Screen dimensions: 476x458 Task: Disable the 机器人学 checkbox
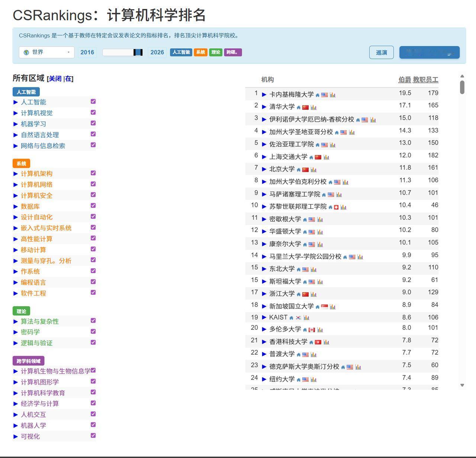point(93,425)
